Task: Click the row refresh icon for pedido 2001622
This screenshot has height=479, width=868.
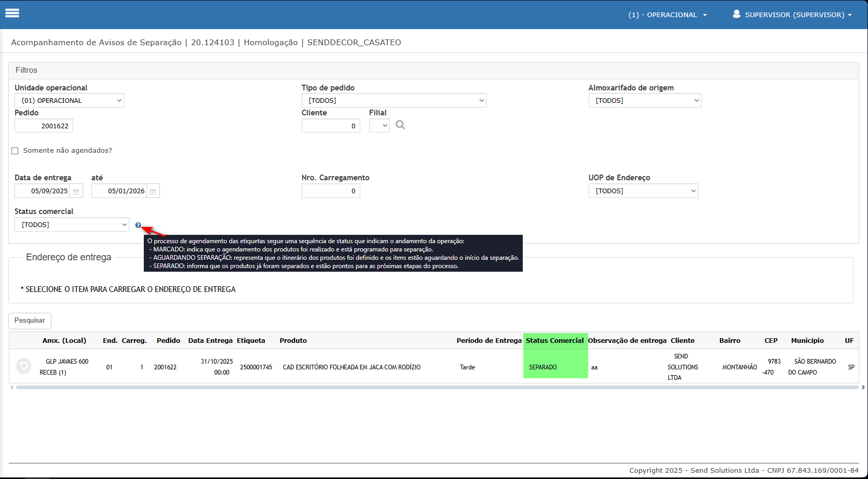Action: [24, 366]
